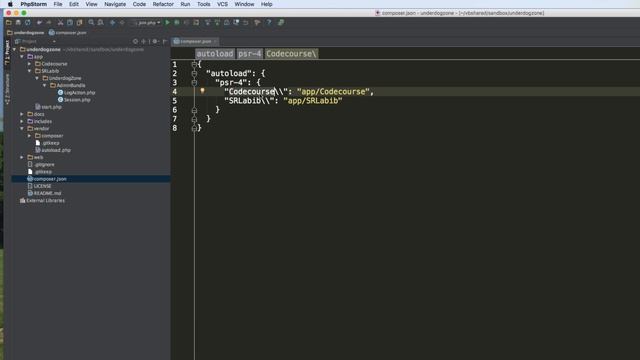Select Session.php in the project tree

tap(74, 100)
